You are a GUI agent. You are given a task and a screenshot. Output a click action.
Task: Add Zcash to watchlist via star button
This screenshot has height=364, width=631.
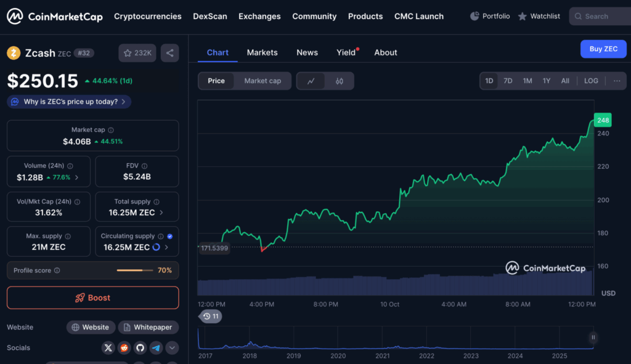137,53
